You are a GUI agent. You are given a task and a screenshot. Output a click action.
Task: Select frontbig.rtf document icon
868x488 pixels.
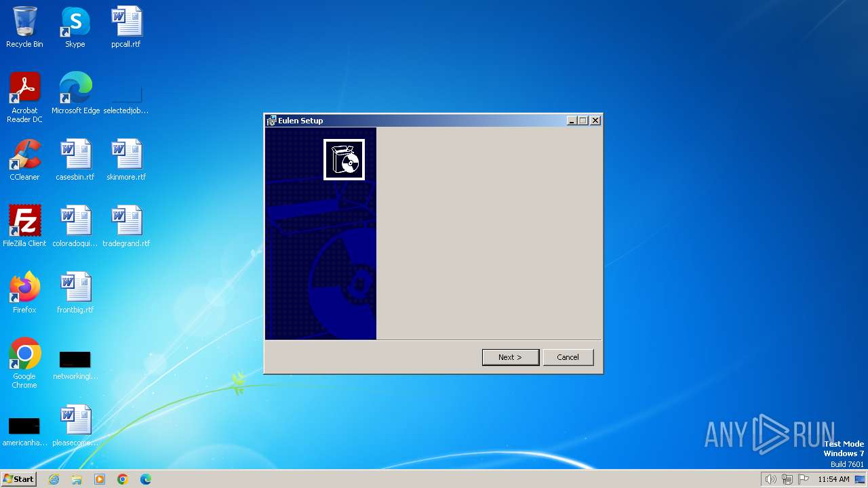[x=75, y=293]
